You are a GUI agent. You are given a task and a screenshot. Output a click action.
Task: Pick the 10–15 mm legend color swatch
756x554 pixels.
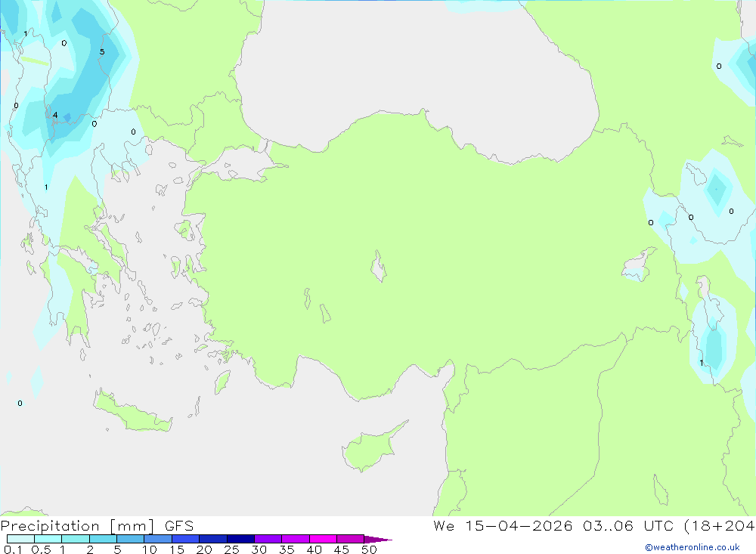pyautogui.click(x=158, y=539)
